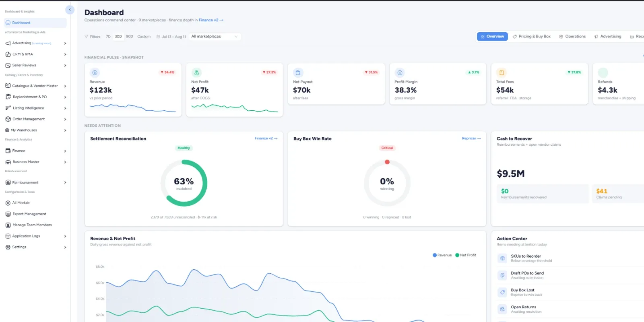Follow the Finance v2 link in the subtitle
Screen dimensions: 644x322
[x=211, y=20]
